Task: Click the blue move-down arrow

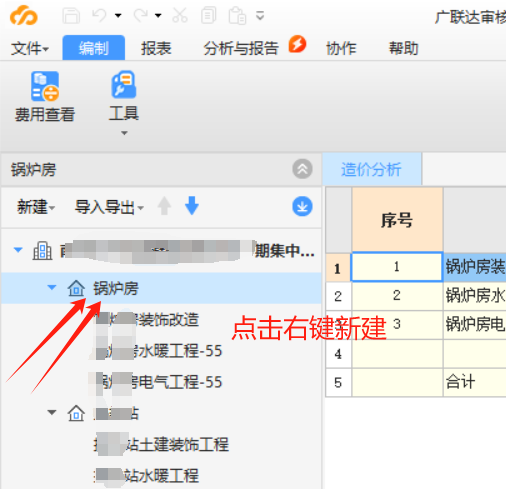Action: [x=192, y=206]
